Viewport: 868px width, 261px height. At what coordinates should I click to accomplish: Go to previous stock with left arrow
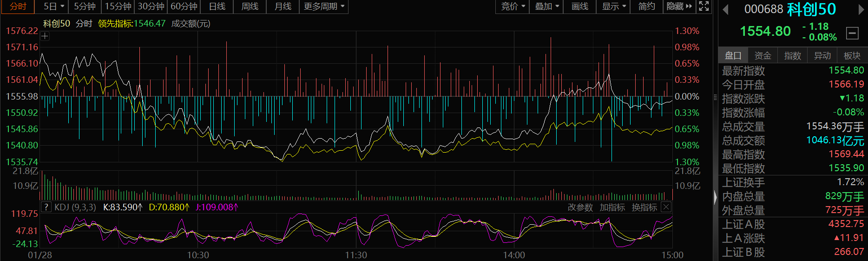[725, 9]
